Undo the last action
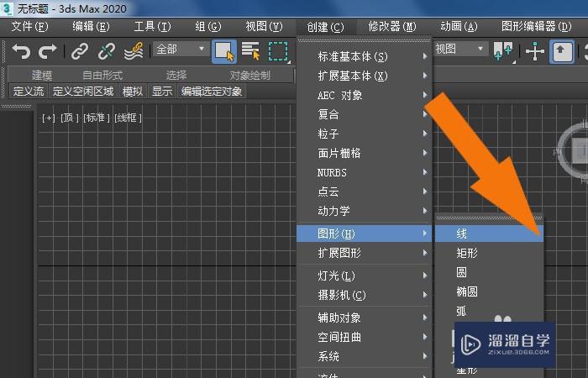588x378 pixels. coord(21,51)
